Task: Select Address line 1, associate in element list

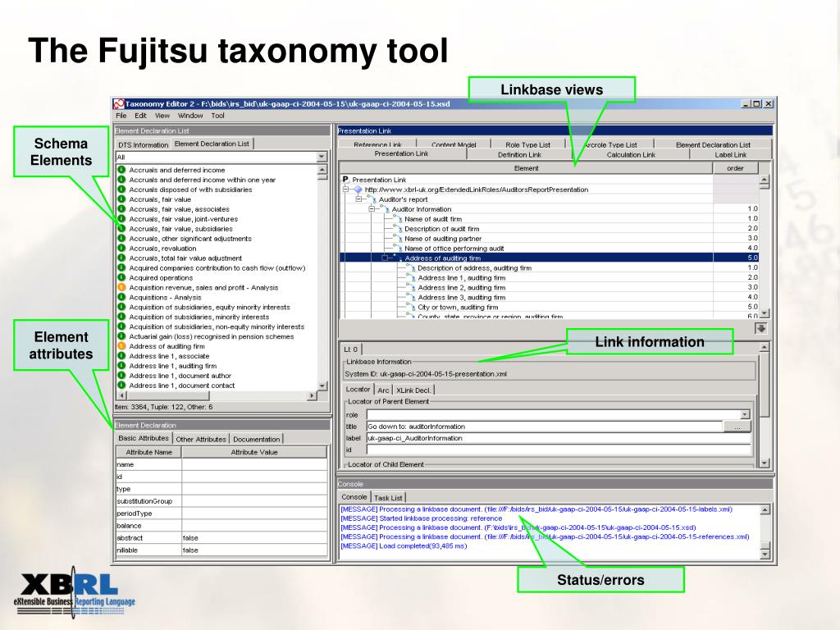Action: (x=169, y=356)
